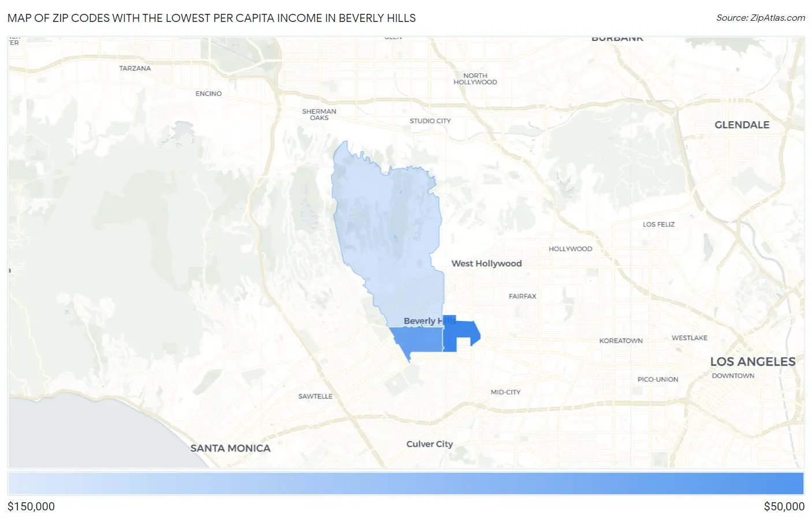Click the HOLLYWOOD map label

coord(570,249)
